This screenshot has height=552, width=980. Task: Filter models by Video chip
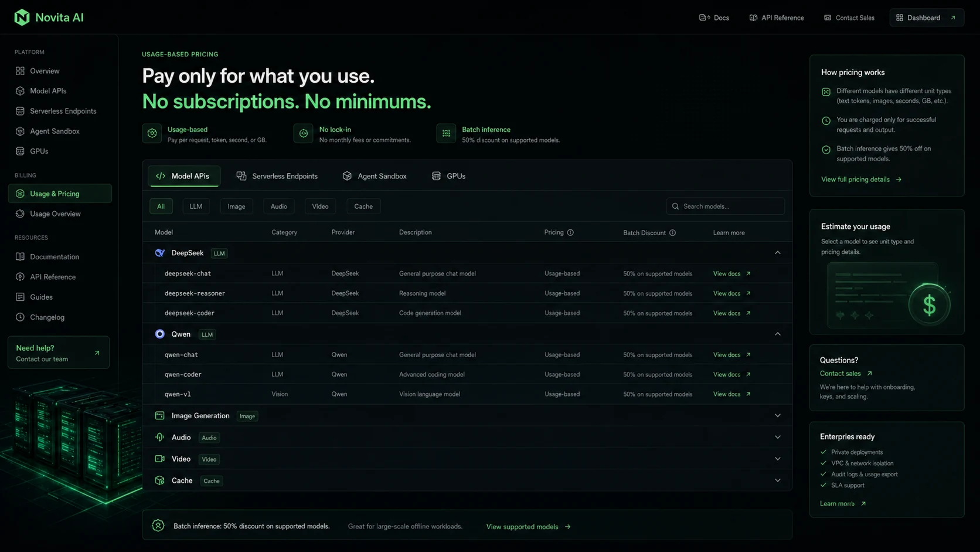tap(320, 206)
